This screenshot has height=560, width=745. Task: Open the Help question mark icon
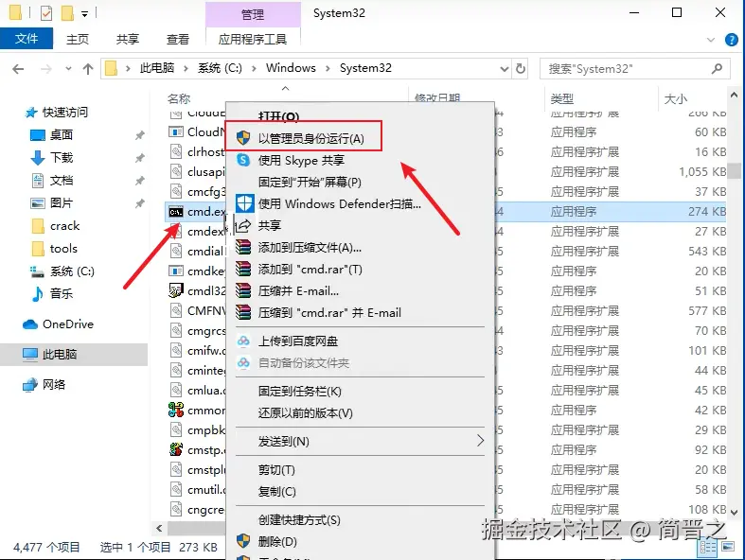732,40
